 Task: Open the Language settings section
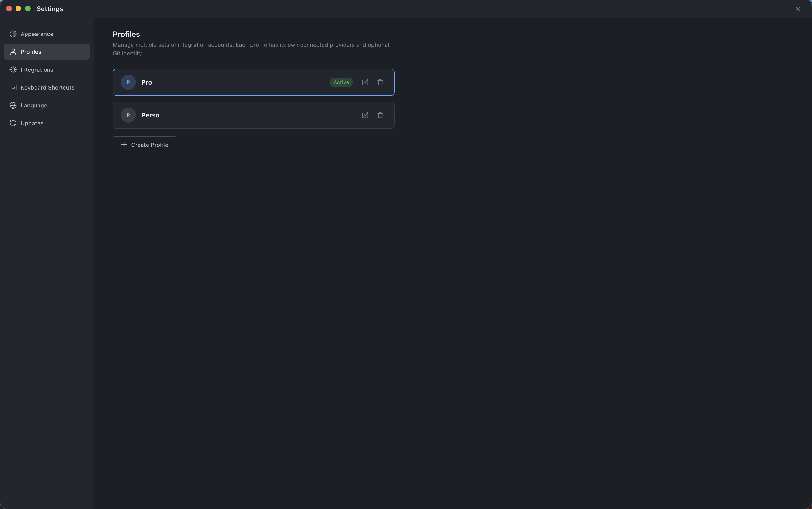tap(34, 105)
